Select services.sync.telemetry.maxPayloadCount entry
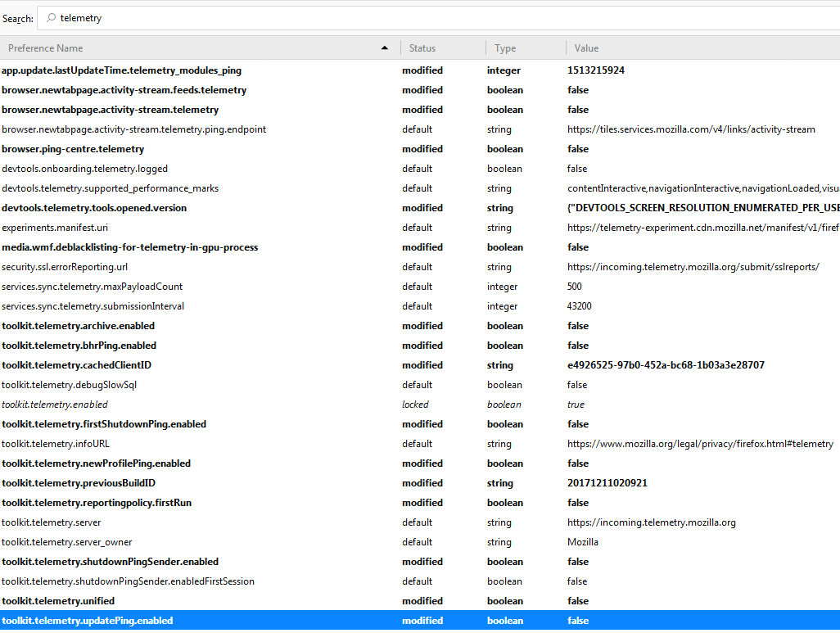The width and height of the screenshot is (840, 633). [x=92, y=287]
